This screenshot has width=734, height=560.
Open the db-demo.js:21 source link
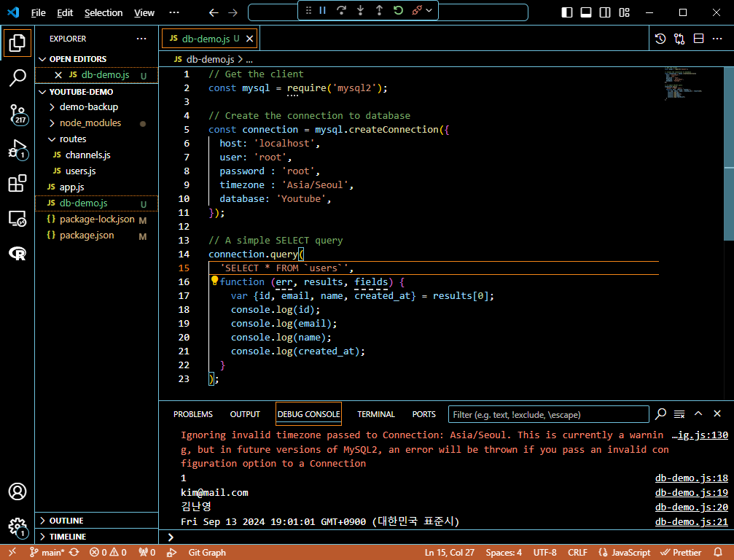[692, 521]
